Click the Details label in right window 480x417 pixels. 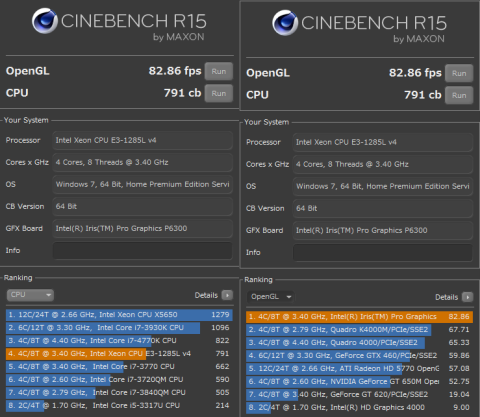[447, 297]
